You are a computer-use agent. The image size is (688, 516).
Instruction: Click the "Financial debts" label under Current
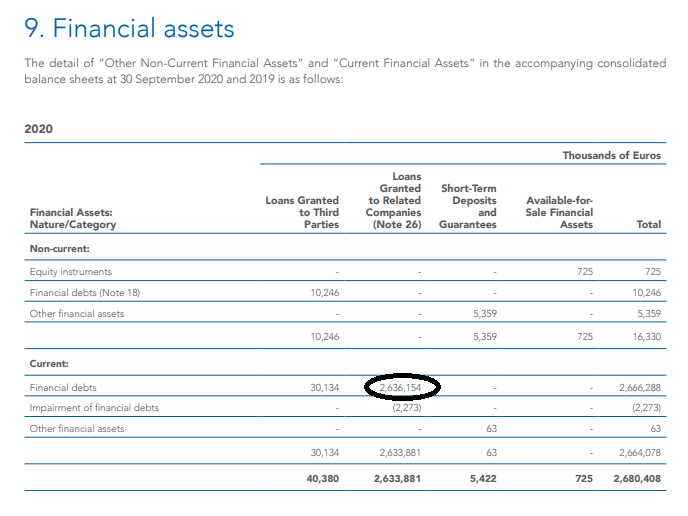63,387
